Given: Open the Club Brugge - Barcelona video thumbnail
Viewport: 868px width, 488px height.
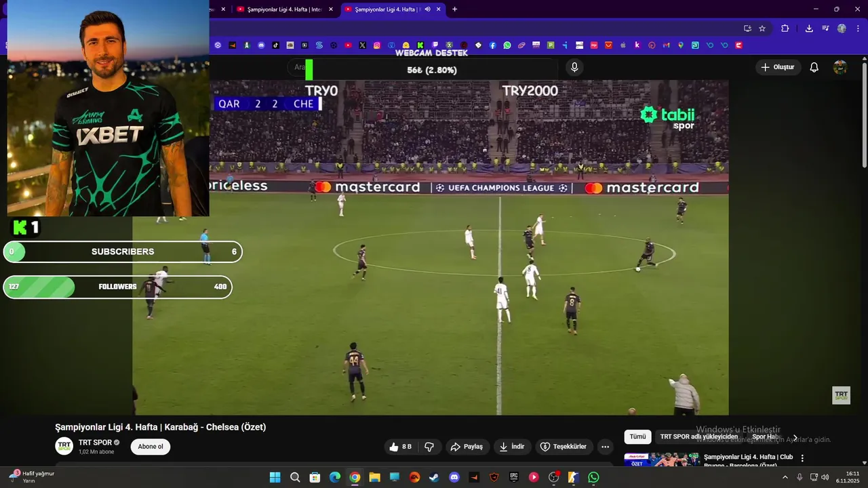Looking at the screenshot, I should 662,460.
